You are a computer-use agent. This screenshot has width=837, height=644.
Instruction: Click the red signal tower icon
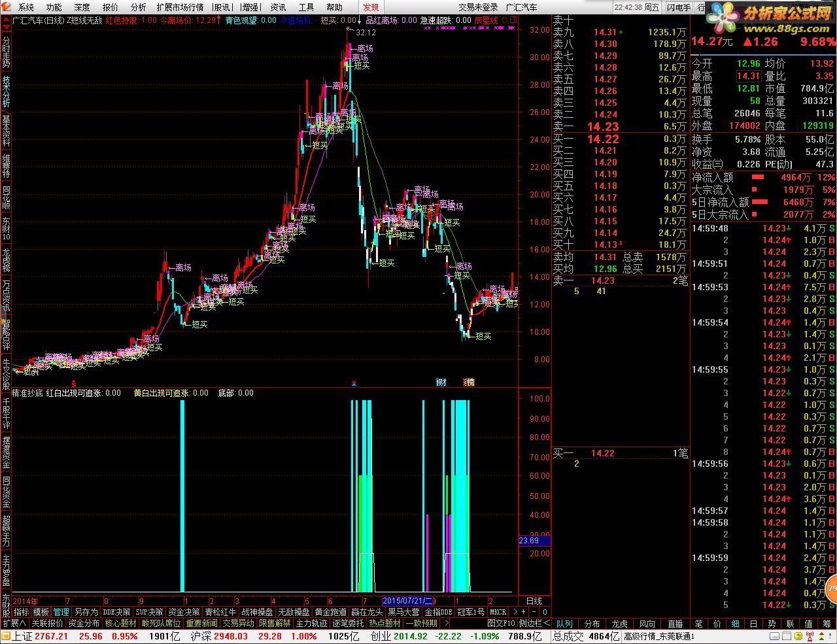point(810,636)
